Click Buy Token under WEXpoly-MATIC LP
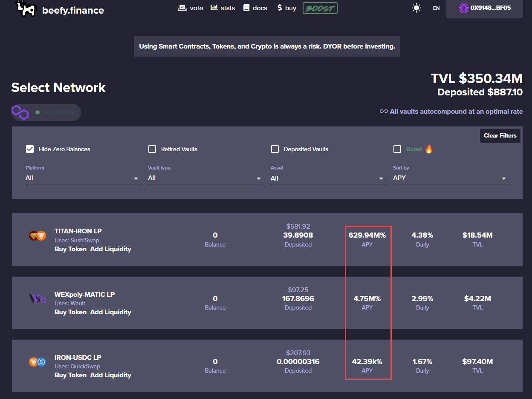This screenshot has height=399, width=532. [x=70, y=312]
